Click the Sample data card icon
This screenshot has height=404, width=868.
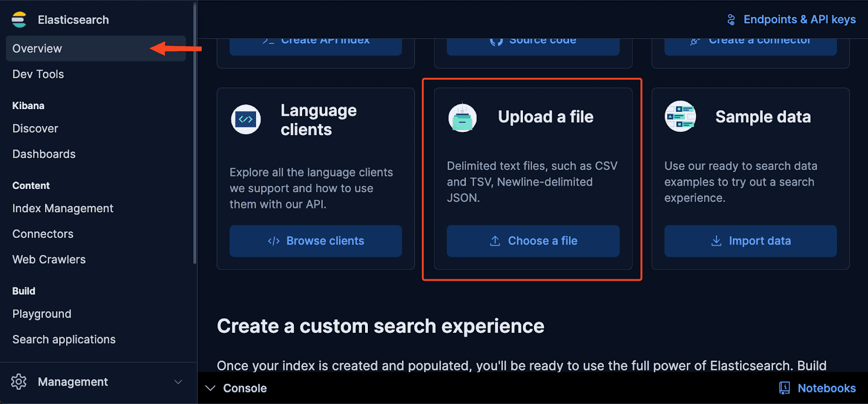[680, 116]
